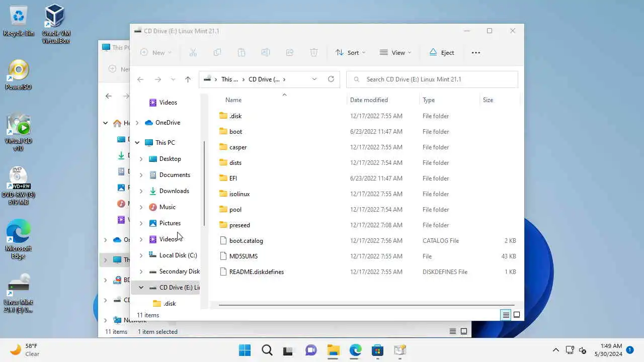The width and height of the screenshot is (644, 362).
Task: Open DVD-RW (G) 619 MB desktop icon
Action: point(19,186)
